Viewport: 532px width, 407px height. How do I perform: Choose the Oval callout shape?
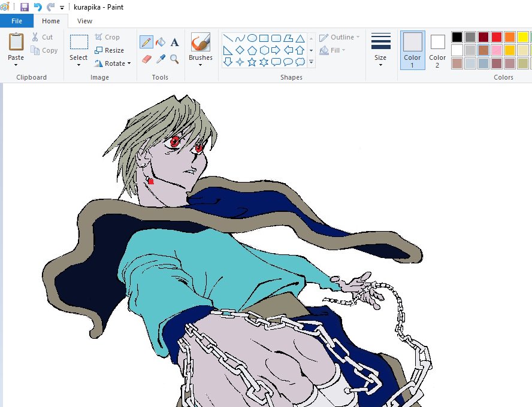[288, 62]
